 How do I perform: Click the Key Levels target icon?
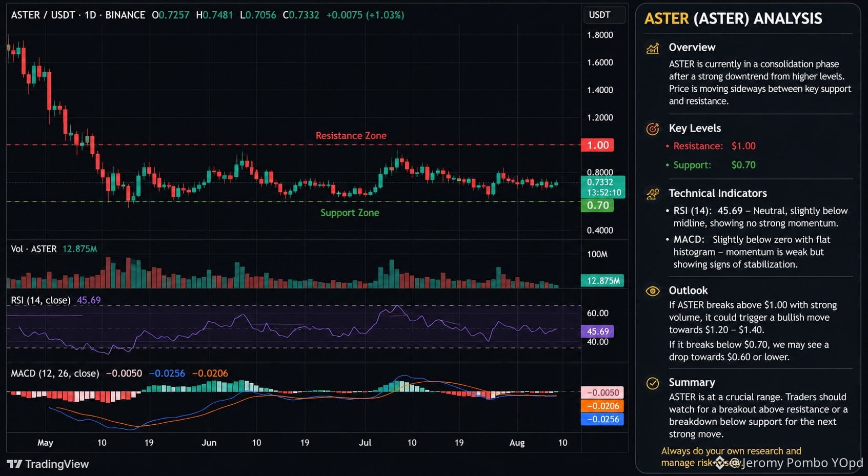pyautogui.click(x=653, y=129)
